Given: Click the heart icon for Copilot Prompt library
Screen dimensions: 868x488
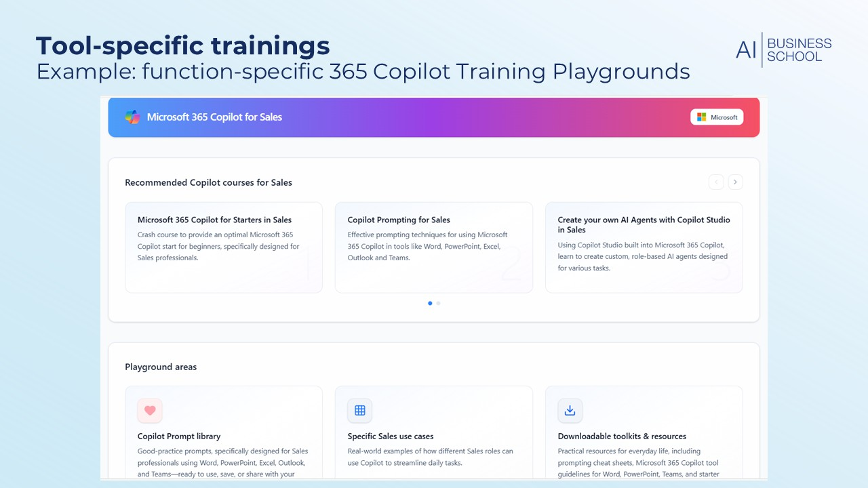Looking at the screenshot, I should (x=150, y=410).
